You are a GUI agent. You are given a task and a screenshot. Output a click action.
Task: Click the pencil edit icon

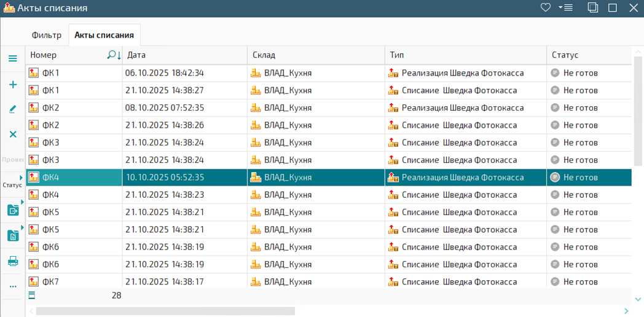click(x=12, y=109)
